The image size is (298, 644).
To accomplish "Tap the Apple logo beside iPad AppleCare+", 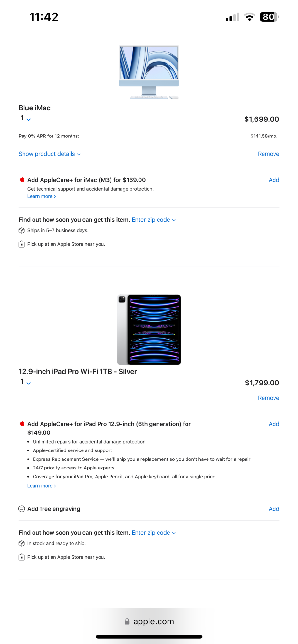I will coord(22,424).
